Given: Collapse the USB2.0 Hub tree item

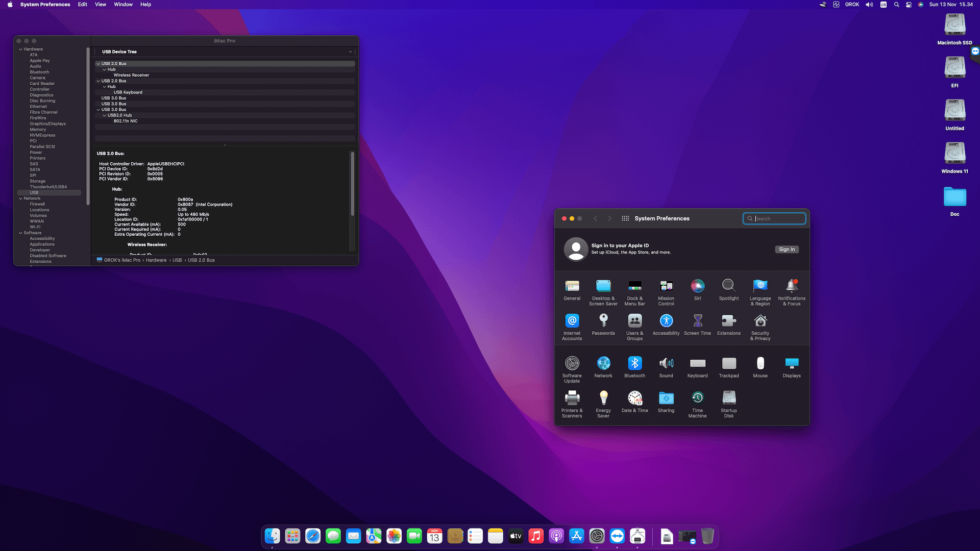Looking at the screenshot, I should (x=104, y=115).
